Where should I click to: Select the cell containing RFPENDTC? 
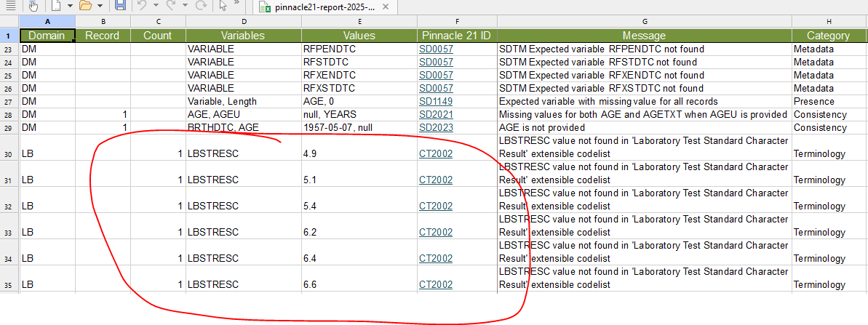click(359, 49)
